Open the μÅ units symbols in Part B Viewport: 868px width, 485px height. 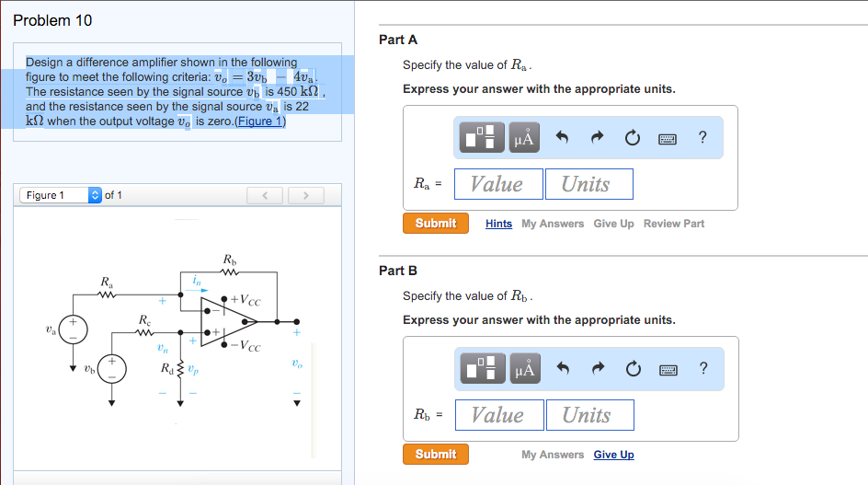click(x=524, y=369)
